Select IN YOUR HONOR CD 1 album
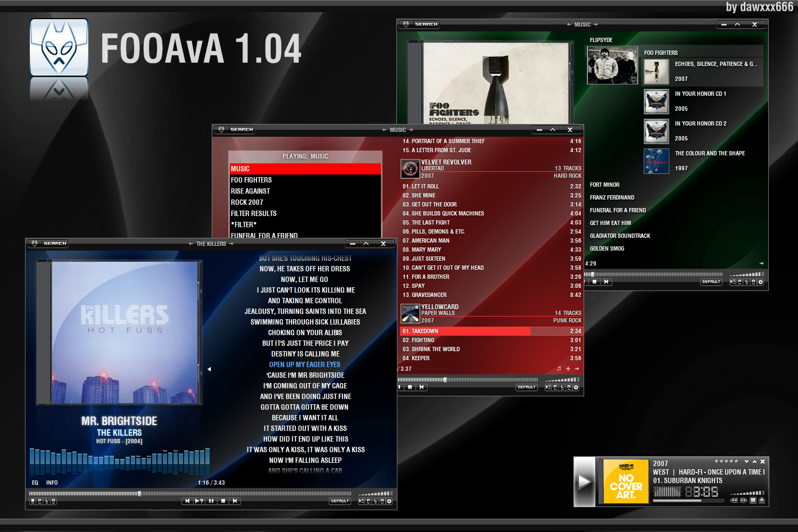Screen dimensions: 798x532 tap(702, 101)
